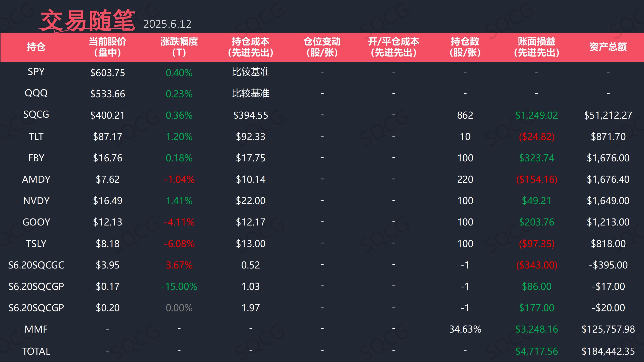Click the 持仓 column header
The image size is (644, 362).
coord(36,47)
